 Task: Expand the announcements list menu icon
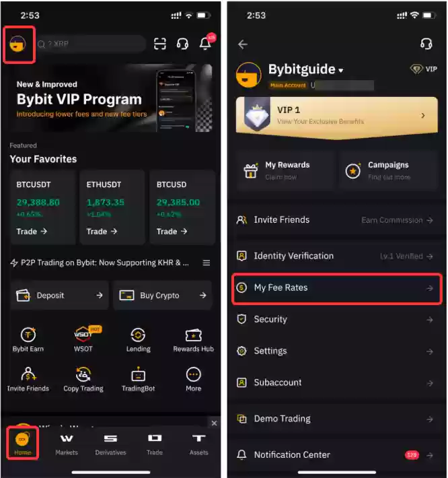[x=207, y=263]
